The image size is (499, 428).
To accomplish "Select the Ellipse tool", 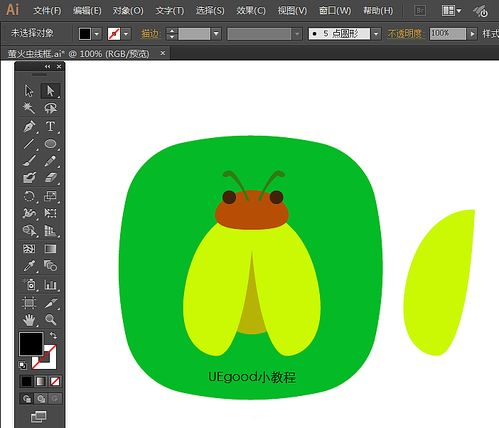I will tap(50, 144).
